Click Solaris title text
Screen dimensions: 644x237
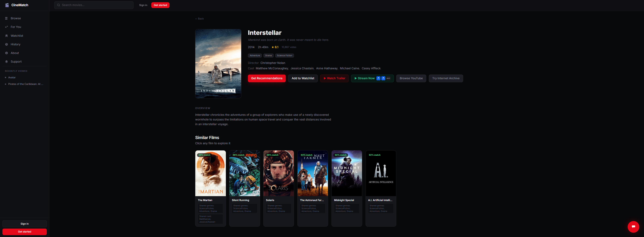pyautogui.click(x=270, y=200)
